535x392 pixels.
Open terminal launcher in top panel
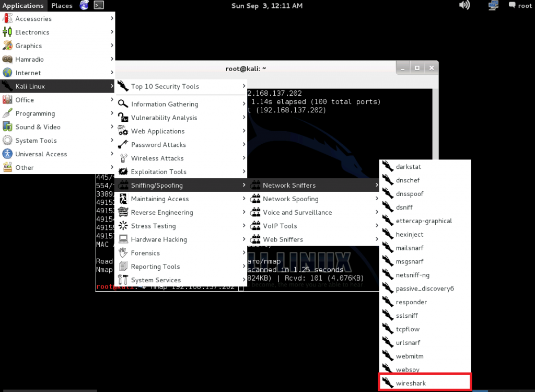point(99,5)
